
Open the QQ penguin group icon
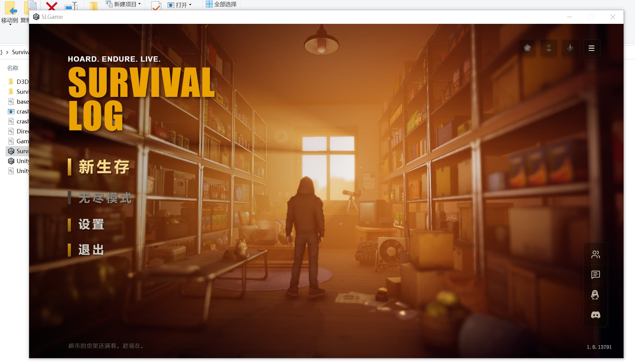click(595, 294)
